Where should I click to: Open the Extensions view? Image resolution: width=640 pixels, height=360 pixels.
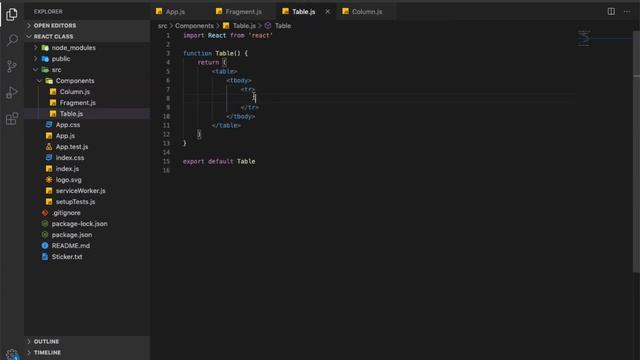(x=12, y=119)
